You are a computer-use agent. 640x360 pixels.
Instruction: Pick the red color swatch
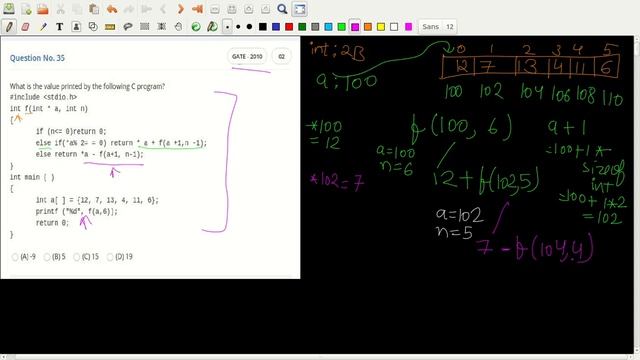tap(289, 27)
